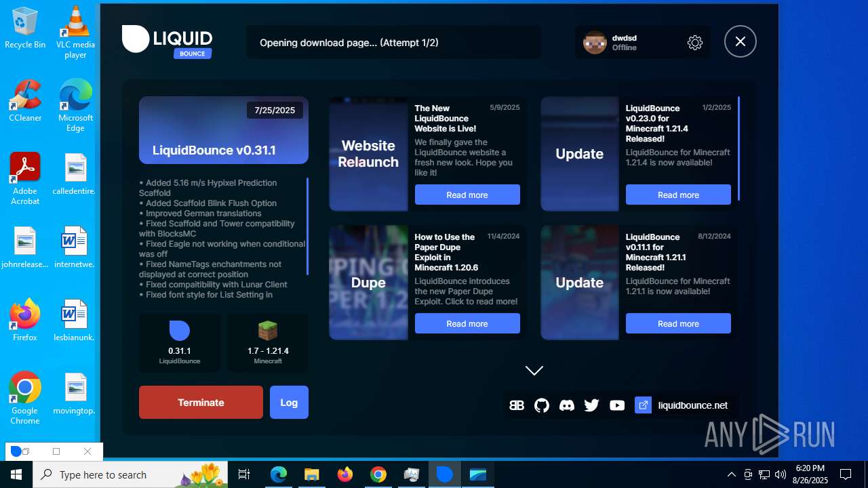This screenshot has height=488, width=868.
Task: Open Adobe Acrobat desktop icon
Action: [x=25, y=178]
